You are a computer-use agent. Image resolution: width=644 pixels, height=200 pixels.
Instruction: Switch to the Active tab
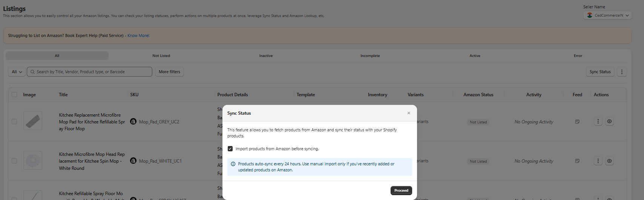(475, 55)
